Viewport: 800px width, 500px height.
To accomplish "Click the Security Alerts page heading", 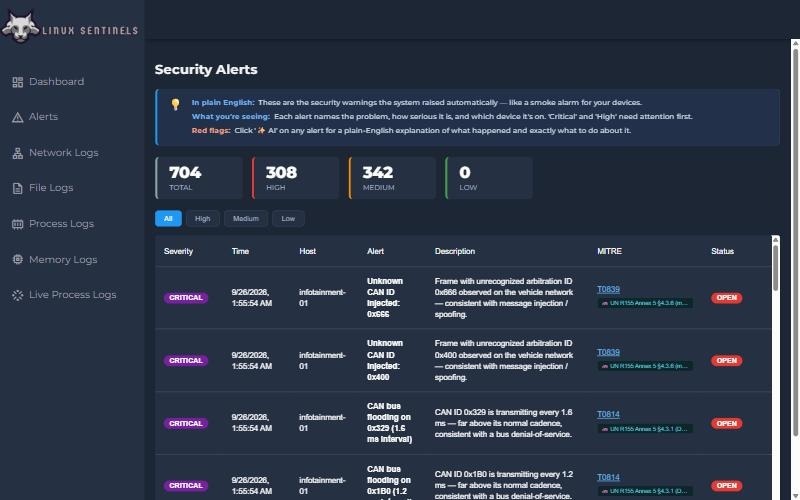I will pyautogui.click(x=206, y=70).
